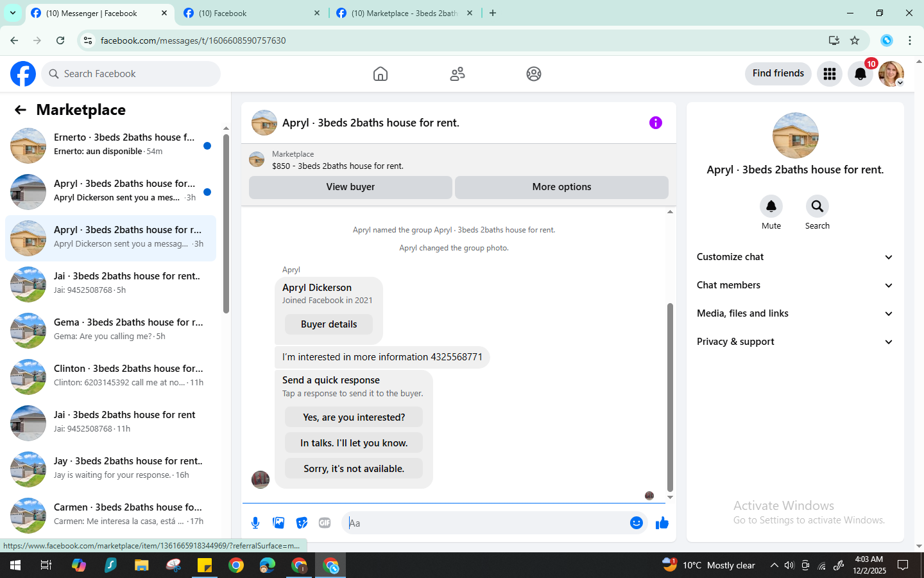Open weather widget showing 10°C Mostly clear

tap(708, 565)
